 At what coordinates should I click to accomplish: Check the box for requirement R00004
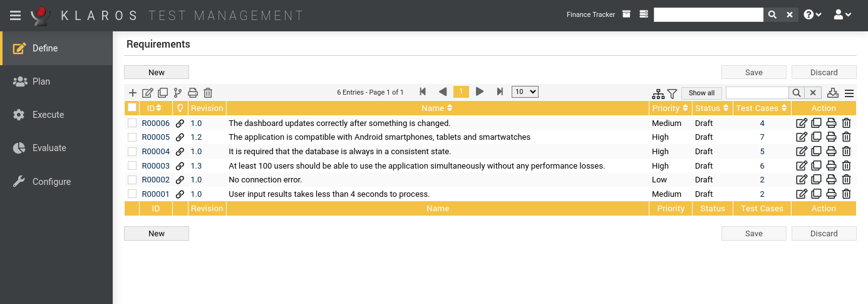coord(132,152)
